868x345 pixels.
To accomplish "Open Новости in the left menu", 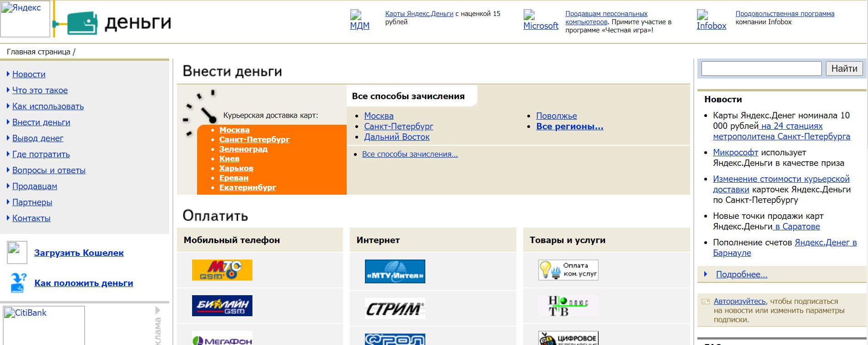I will point(29,74).
